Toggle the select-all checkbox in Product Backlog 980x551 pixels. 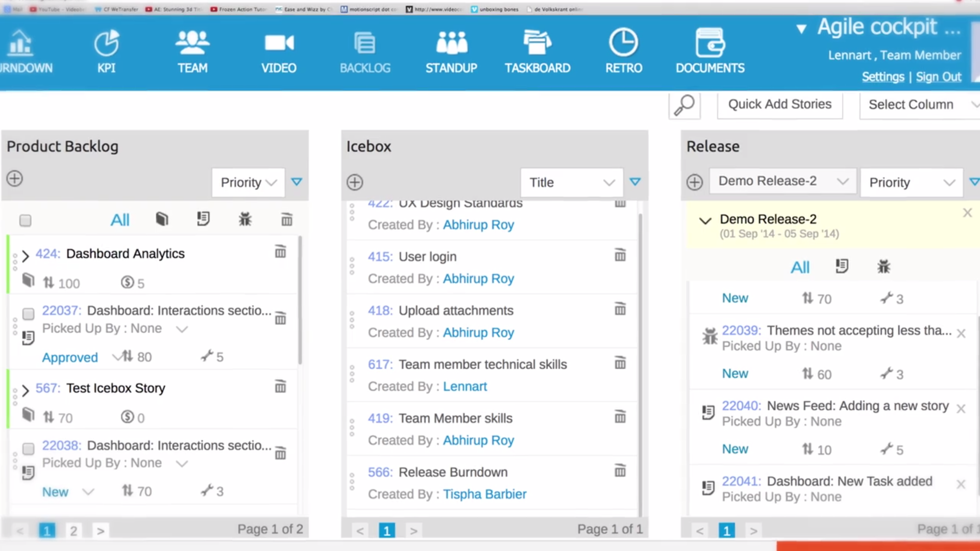(25, 220)
